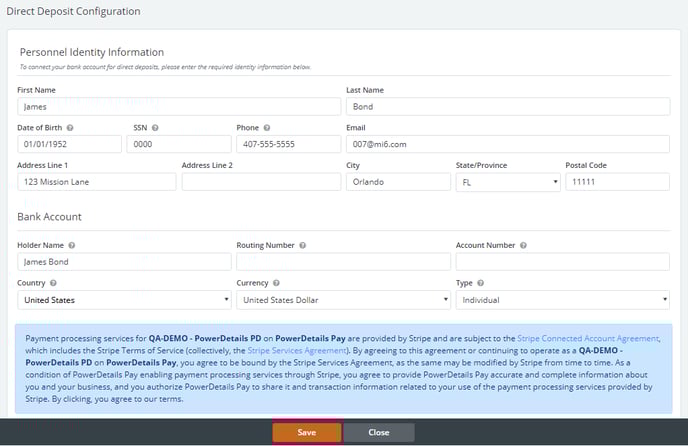Click help icon beside Account Number
688x446 pixels.
pos(523,245)
